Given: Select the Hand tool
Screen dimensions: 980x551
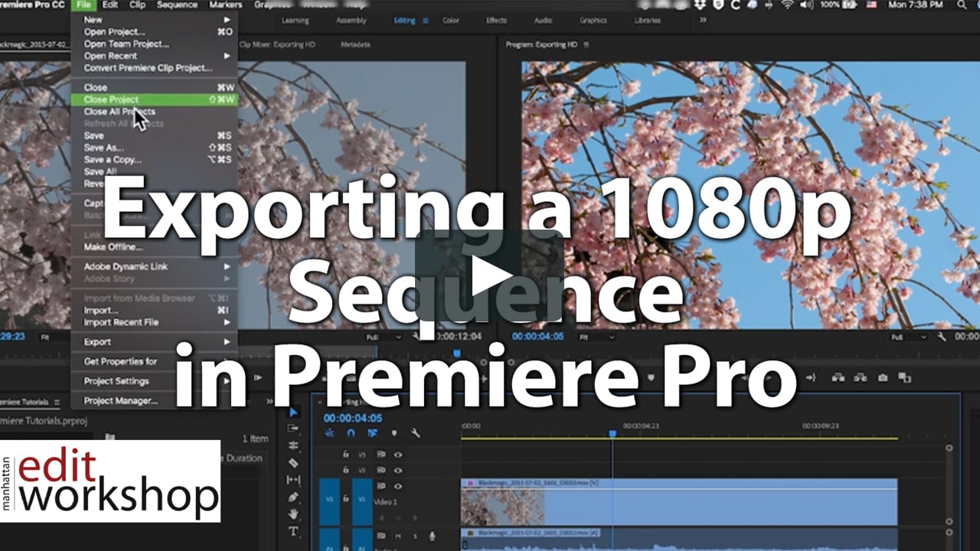Looking at the screenshot, I should tap(293, 514).
